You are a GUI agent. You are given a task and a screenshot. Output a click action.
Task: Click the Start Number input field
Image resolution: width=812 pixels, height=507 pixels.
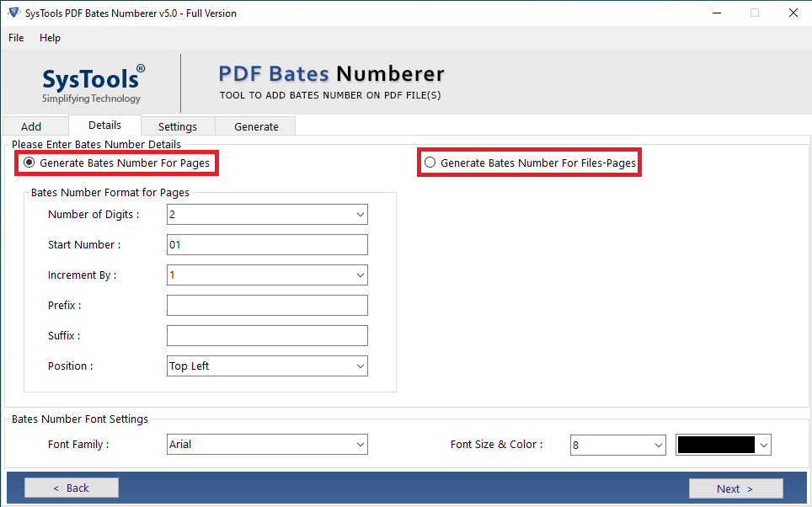tap(267, 244)
